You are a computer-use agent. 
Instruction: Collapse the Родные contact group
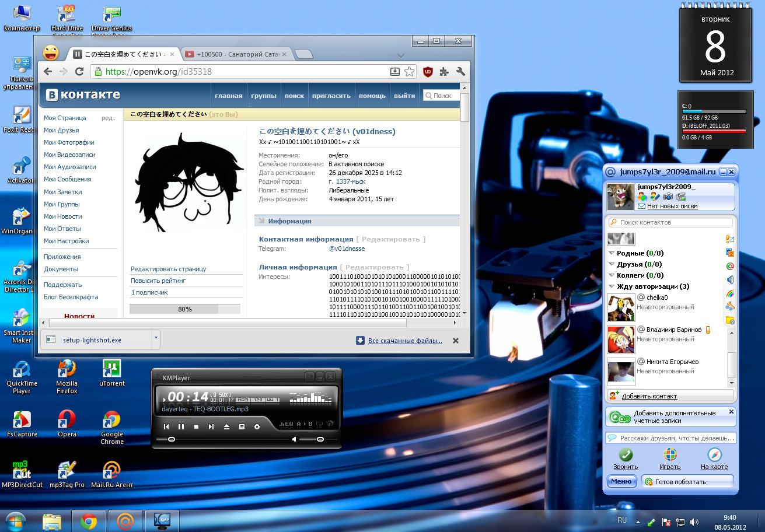point(612,254)
